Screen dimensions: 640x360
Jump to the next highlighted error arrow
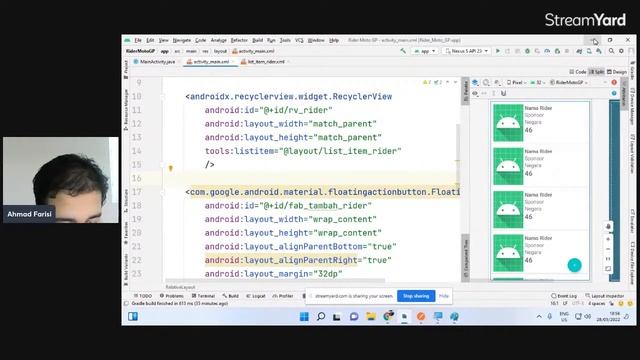[456, 82]
